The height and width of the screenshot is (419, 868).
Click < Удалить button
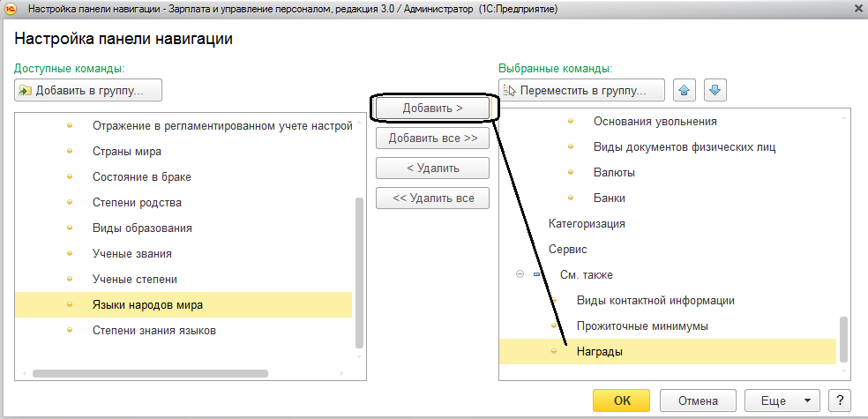point(432,168)
